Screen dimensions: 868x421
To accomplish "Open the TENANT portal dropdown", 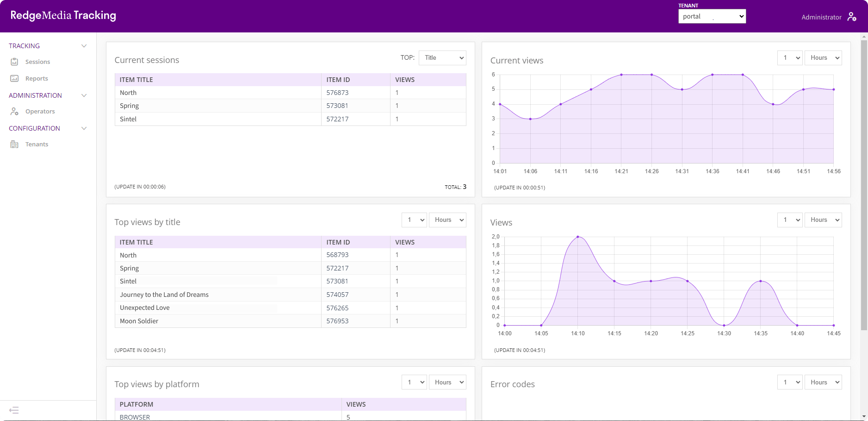I will pyautogui.click(x=712, y=16).
